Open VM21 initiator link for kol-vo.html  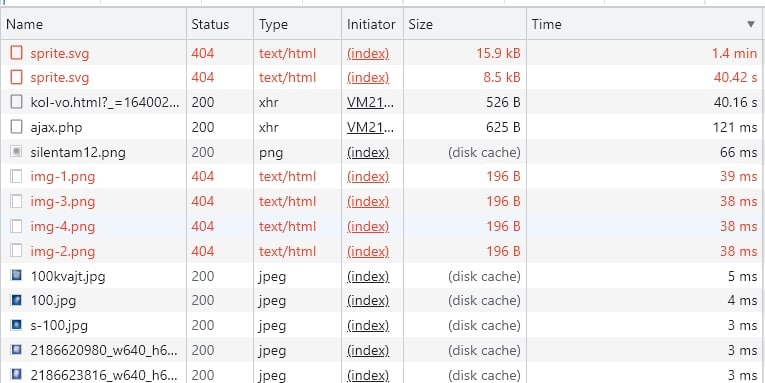(x=370, y=102)
